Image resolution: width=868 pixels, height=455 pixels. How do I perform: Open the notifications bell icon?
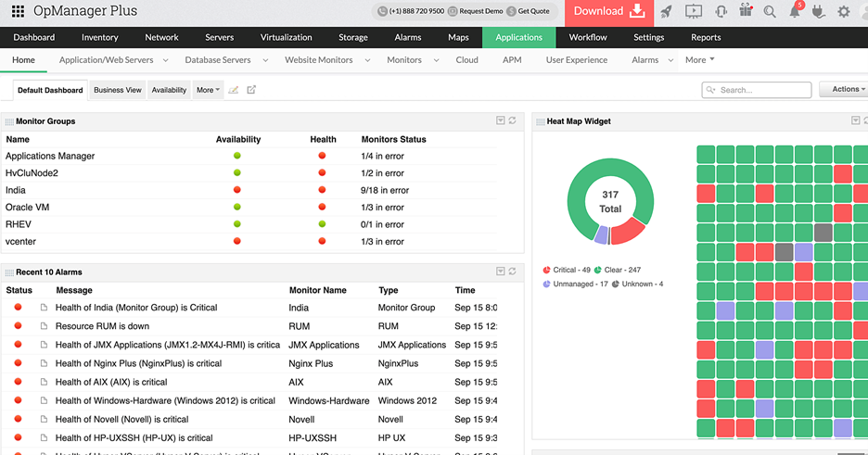(x=795, y=12)
